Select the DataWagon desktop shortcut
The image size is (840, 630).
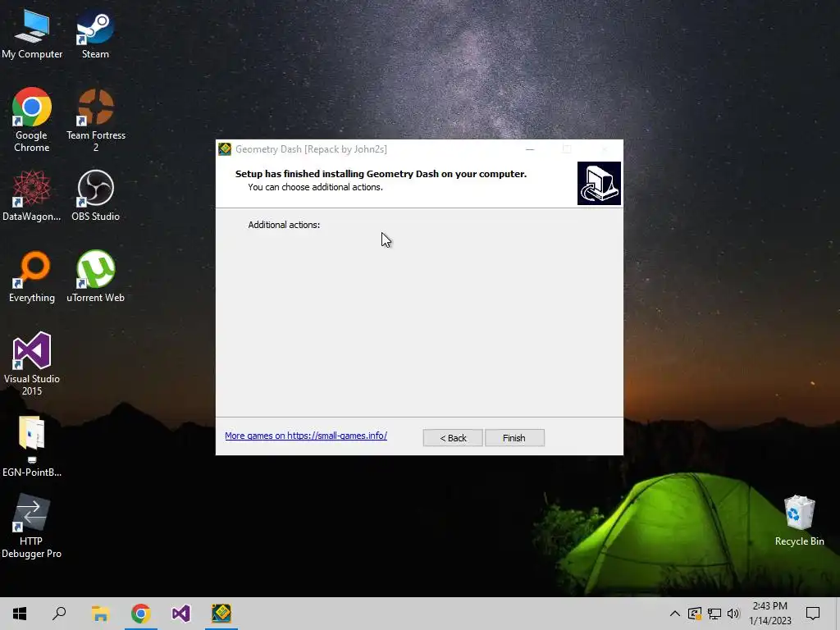click(32, 195)
